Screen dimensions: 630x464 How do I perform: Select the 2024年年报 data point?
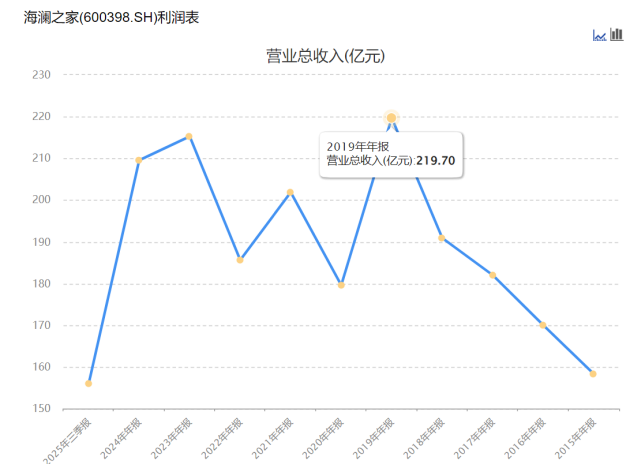pos(139,160)
